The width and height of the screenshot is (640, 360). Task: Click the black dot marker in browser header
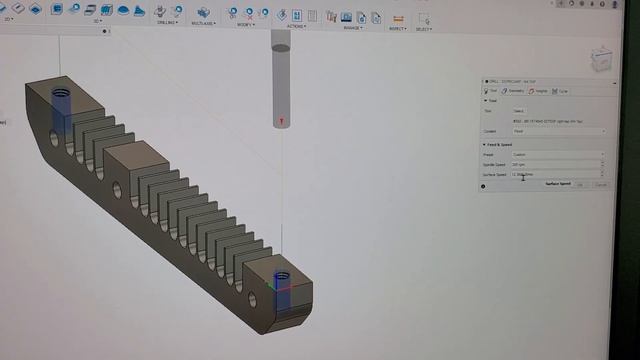coord(104,31)
